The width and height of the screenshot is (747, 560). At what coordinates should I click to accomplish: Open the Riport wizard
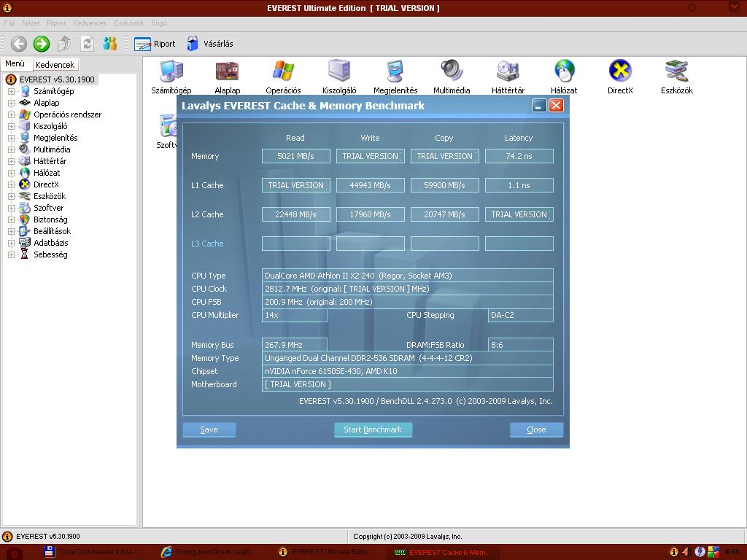[x=155, y=44]
